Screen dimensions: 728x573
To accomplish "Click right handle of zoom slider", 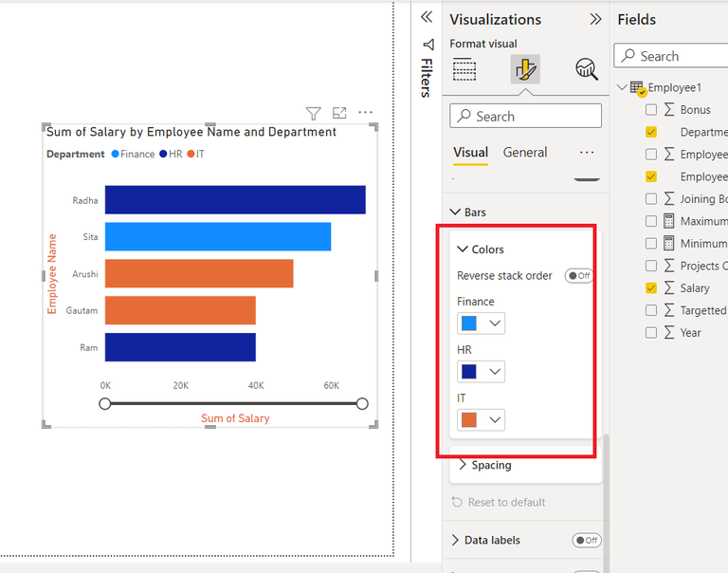I will tap(362, 403).
